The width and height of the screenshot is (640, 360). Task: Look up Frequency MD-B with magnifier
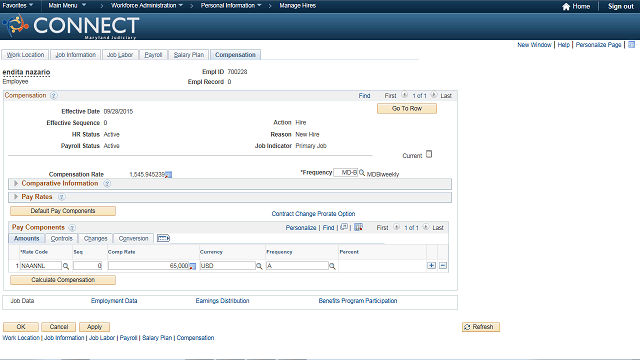coord(362,173)
